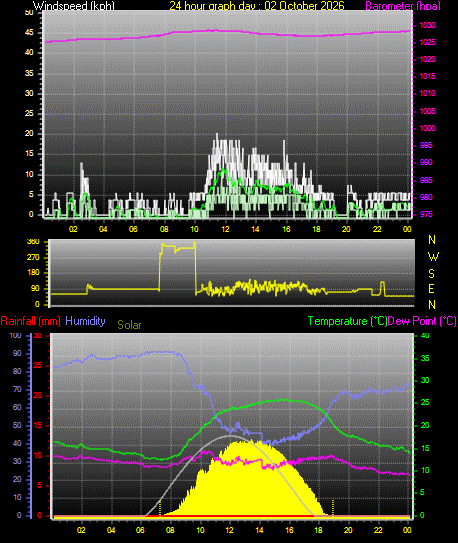Click the '24 hour graph day : 02 October 2026' title
458x543 pixels.
[257, 6]
